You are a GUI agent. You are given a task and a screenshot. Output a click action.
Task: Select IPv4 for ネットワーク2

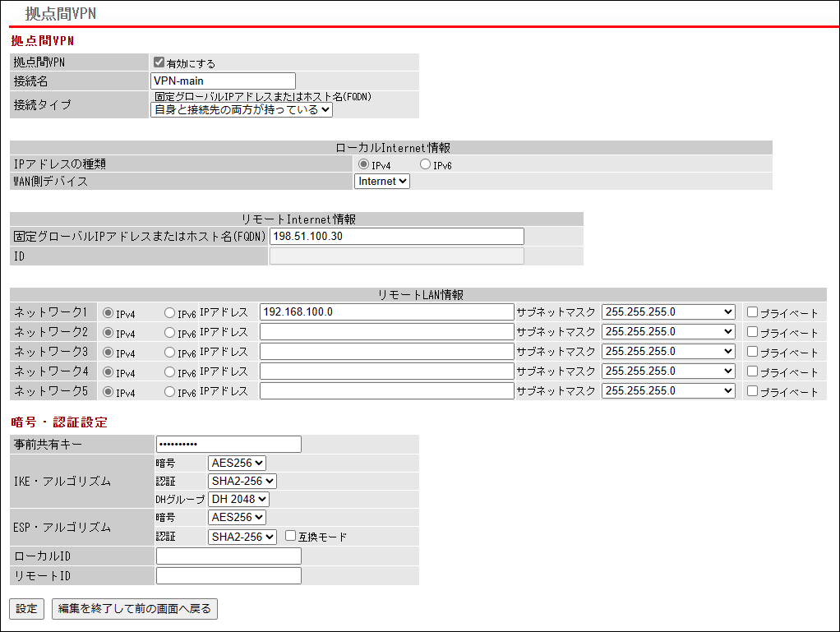[x=108, y=333]
